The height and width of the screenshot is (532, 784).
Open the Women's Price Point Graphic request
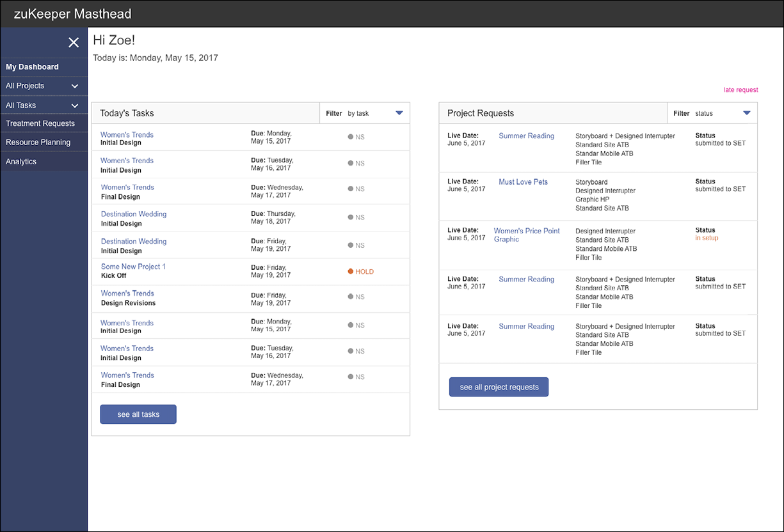point(526,234)
